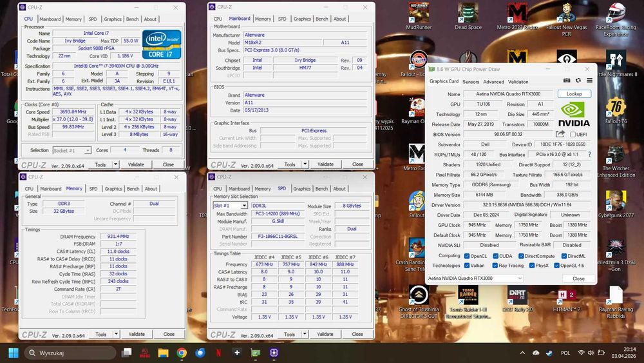The image size is (644, 363).
Task: Click the Close button in GPU-Z
Action: point(578,279)
